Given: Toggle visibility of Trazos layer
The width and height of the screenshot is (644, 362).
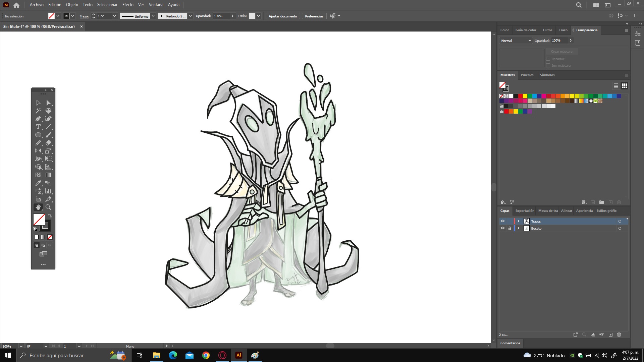Looking at the screenshot, I should tap(502, 221).
